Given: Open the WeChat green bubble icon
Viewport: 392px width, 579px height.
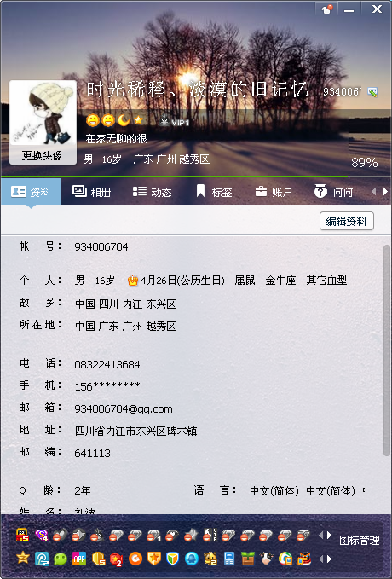Looking at the screenshot, I should [61, 559].
